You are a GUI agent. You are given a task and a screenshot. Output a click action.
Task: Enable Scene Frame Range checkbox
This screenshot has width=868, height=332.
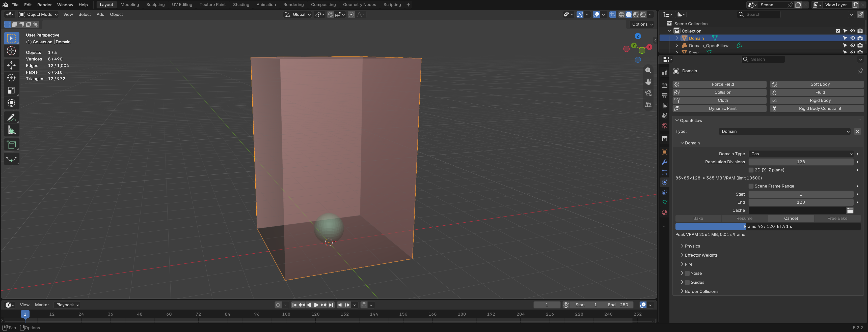(751, 186)
